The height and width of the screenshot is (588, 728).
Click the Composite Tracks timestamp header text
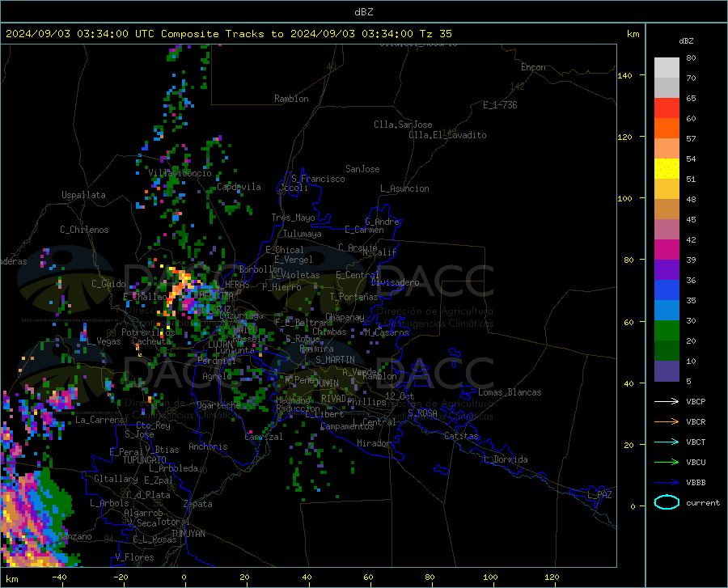pyautogui.click(x=228, y=34)
